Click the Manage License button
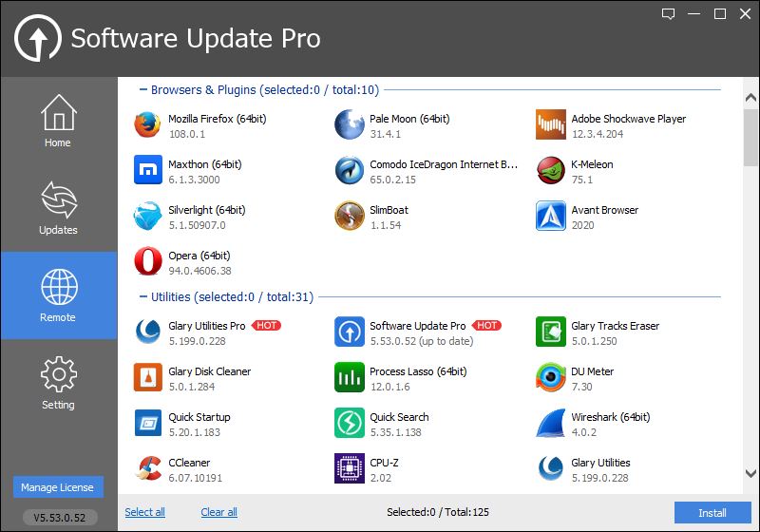The height and width of the screenshot is (532, 760). coord(58,487)
